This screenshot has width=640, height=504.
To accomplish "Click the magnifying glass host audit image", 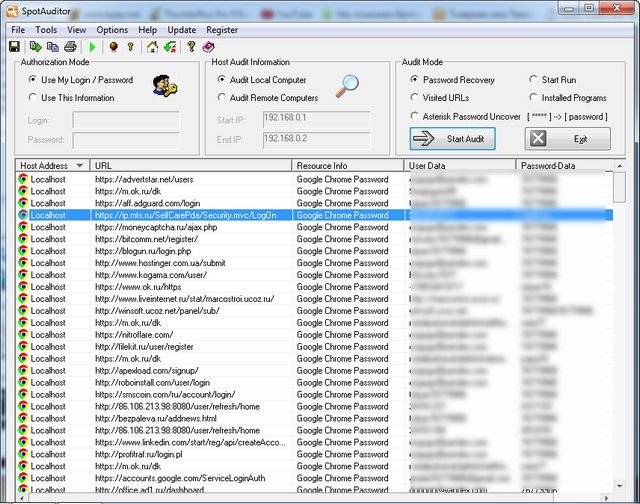I will click(x=347, y=86).
